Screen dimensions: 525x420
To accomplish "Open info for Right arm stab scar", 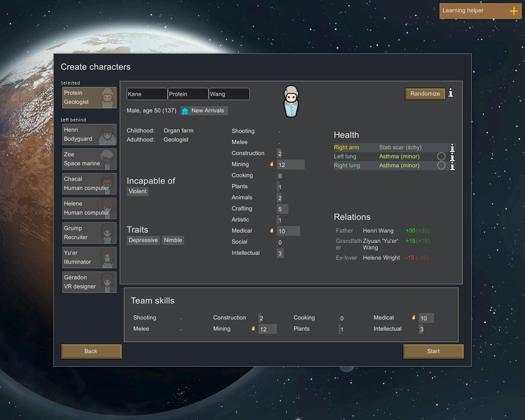I will [x=452, y=148].
